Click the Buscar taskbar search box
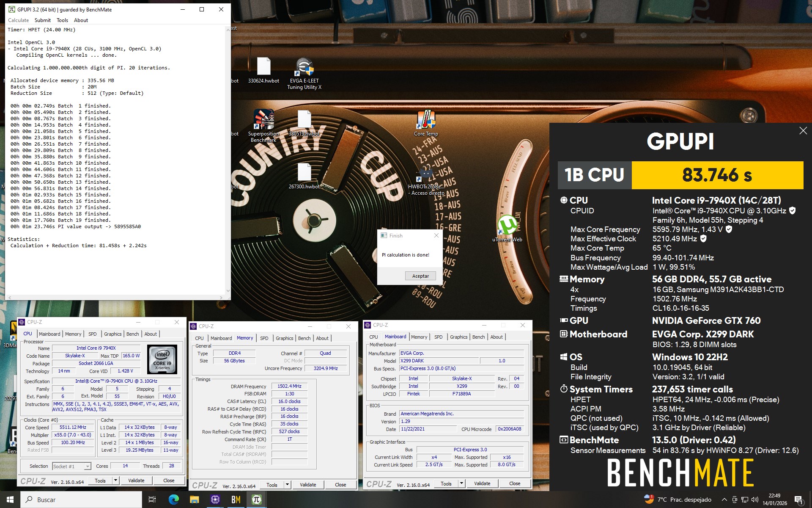This screenshot has width=812, height=508. (81, 500)
